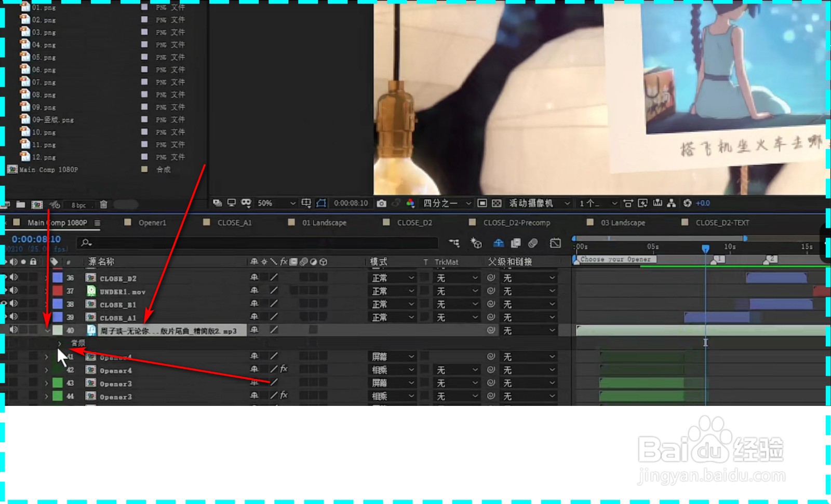Expand the 音频 property group
The width and height of the screenshot is (831, 504).
pos(60,343)
